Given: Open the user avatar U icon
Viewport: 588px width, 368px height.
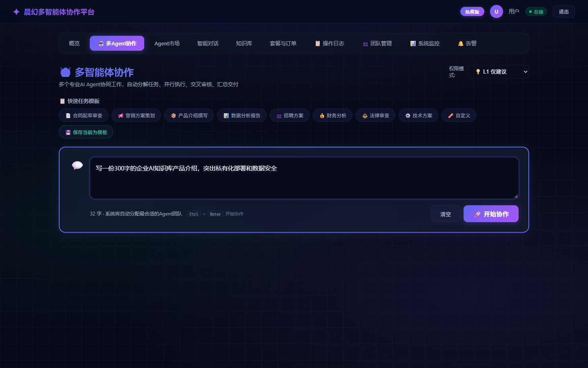Looking at the screenshot, I should (497, 11).
